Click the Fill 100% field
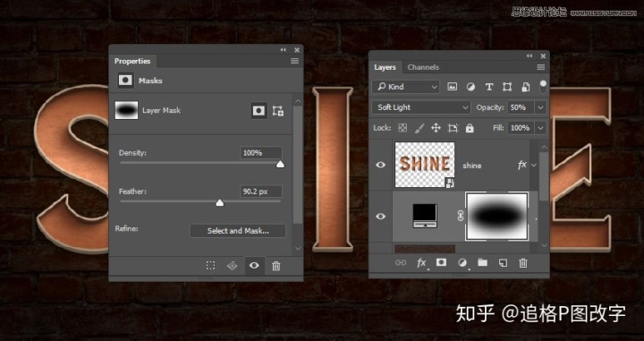Viewport: 644px width, 341px height. pyautogui.click(x=521, y=128)
